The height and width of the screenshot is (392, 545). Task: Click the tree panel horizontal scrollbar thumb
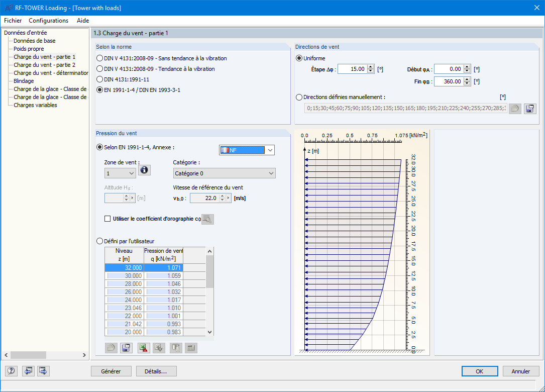pos(28,355)
